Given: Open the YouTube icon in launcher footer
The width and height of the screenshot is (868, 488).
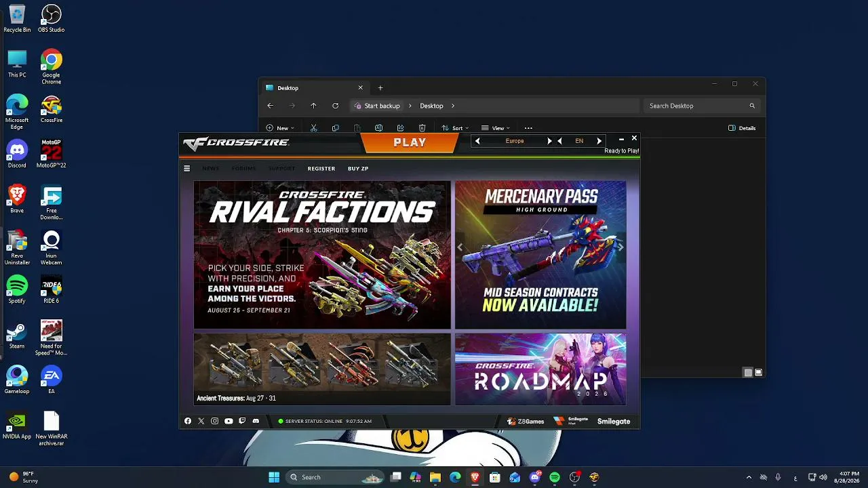Looking at the screenshot, I should (x=229, y=421).
